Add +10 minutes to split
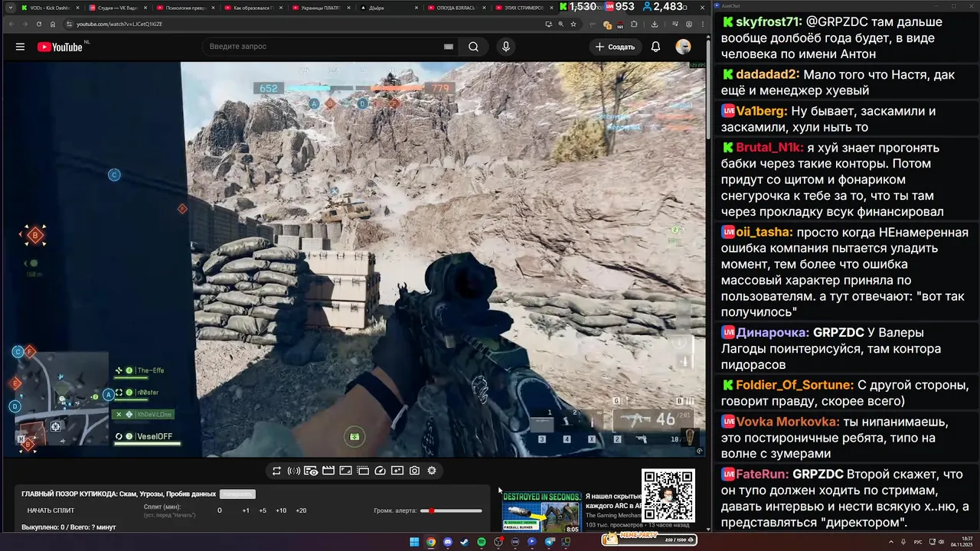 pos(281,510)
